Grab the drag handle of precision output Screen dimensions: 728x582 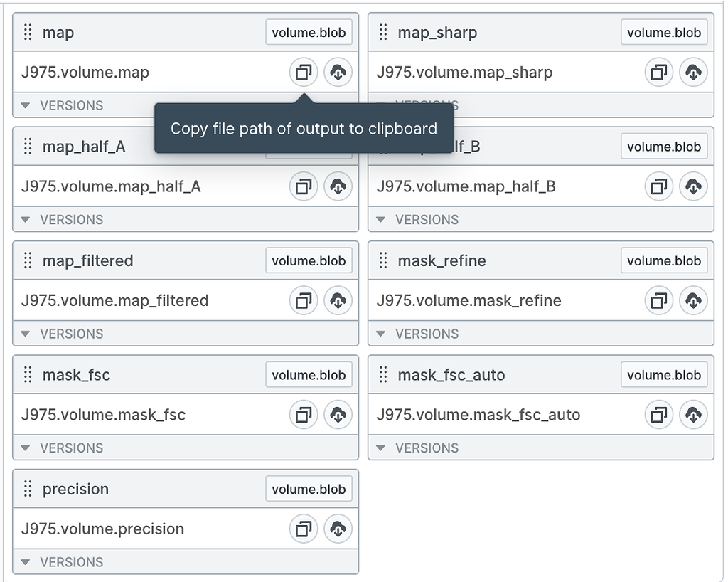(28, 489)
